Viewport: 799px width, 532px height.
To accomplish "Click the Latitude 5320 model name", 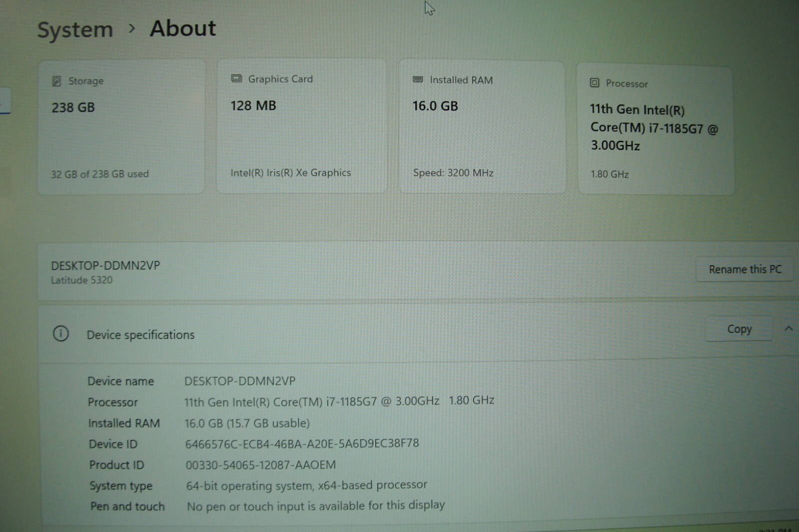I will [x=82, y=280].
